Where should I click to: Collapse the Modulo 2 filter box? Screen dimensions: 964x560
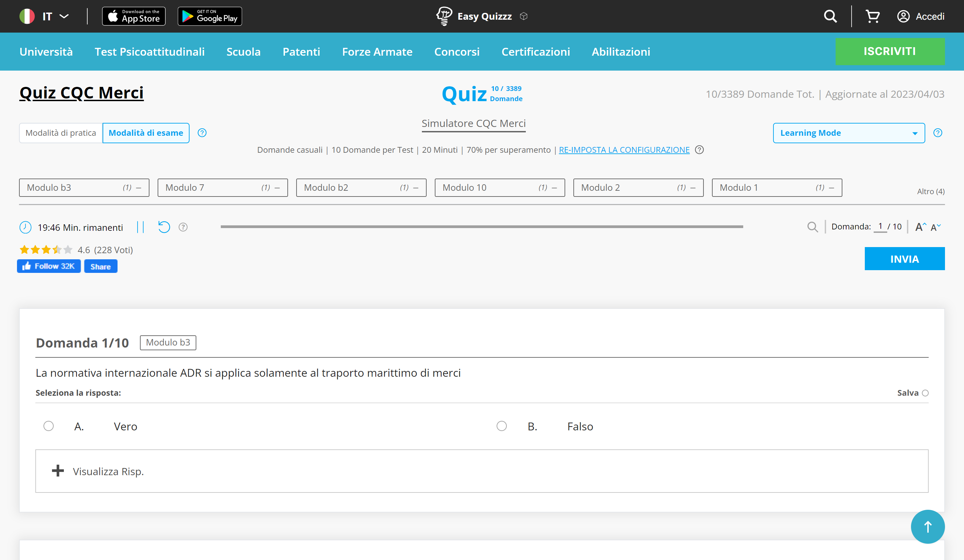(x=693, y=188)
